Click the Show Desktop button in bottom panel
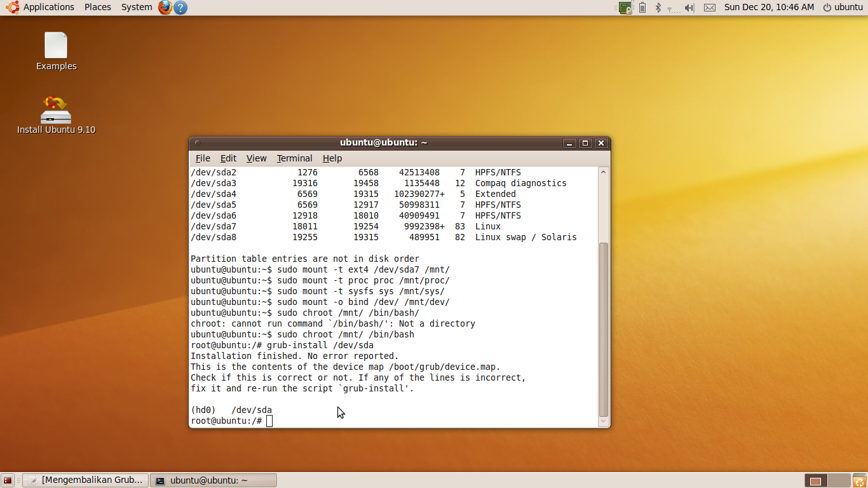 8,480
